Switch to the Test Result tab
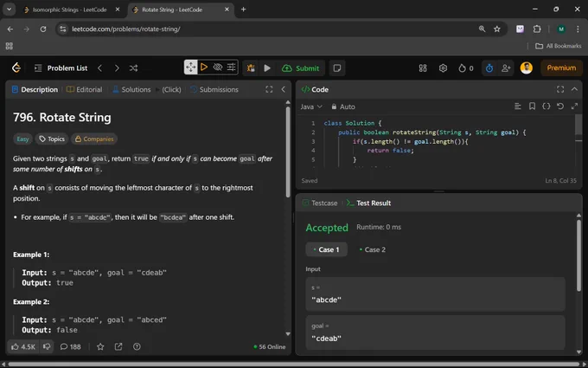This screenshot has height=368, width=588. tap(368, 203)
